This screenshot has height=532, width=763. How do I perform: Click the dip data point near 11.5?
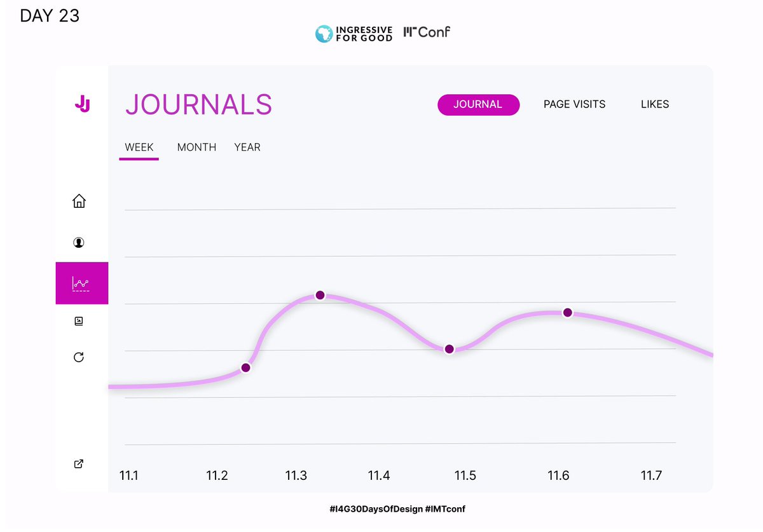[x=449, y=349]
